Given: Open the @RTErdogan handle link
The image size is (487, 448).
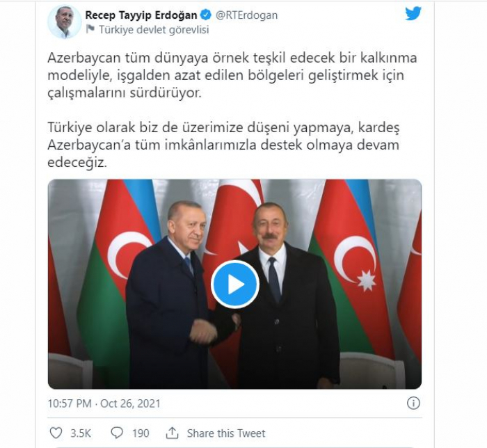Looking at the screenshot, I should pos(246,15).
